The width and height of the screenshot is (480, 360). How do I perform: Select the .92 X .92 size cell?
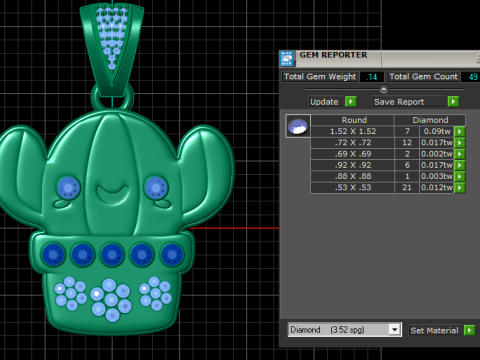pyautogui.click(x=353, y=165)
